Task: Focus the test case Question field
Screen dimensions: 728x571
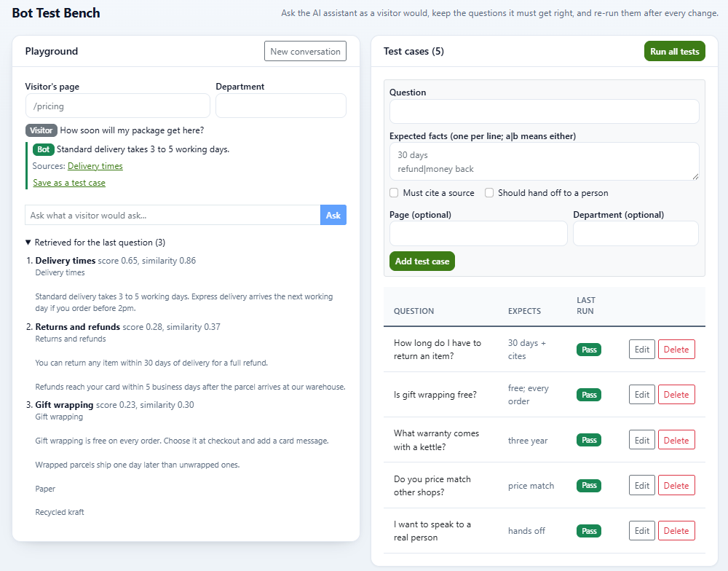Action: coord(544,111)
